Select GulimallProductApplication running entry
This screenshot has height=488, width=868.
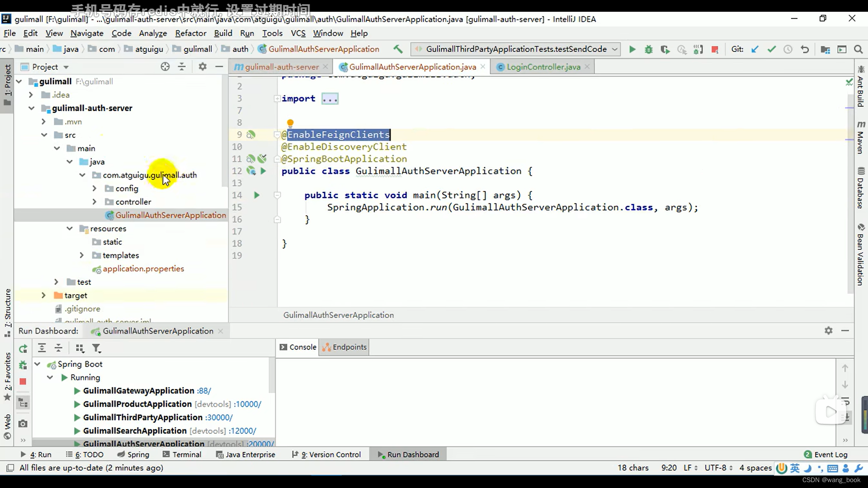pyautogui.click(x=137, y=404)
